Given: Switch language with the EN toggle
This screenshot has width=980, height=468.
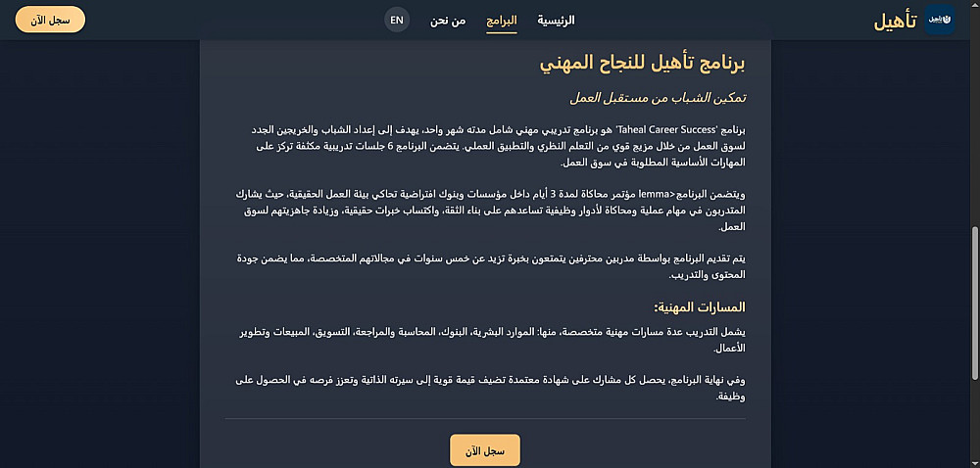Looking at the screenshot, I should click(396, 21).
